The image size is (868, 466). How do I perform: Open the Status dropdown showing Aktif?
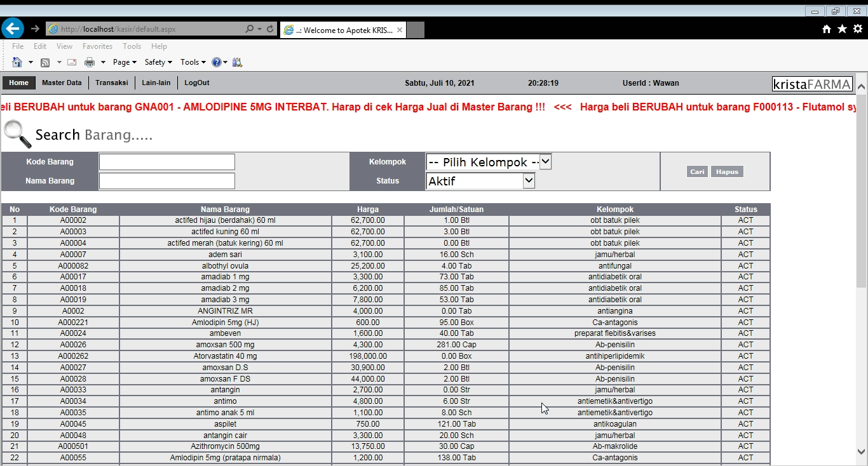[x=480, y=181]
